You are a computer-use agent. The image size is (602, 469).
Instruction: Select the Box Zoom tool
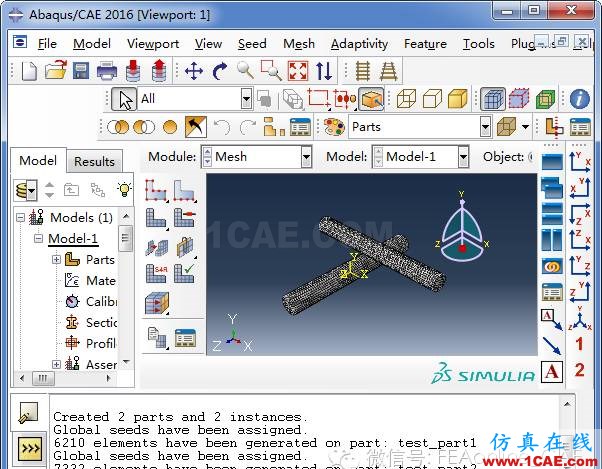click(x=271, y=70)
